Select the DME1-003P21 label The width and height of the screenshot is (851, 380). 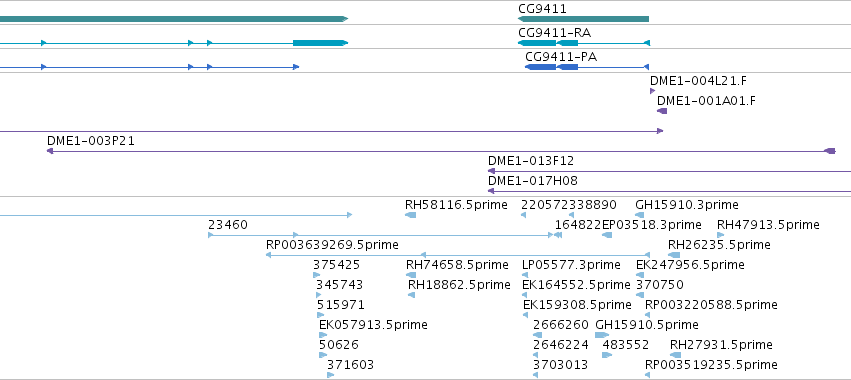pyautogui.click(x=91, y=141)
